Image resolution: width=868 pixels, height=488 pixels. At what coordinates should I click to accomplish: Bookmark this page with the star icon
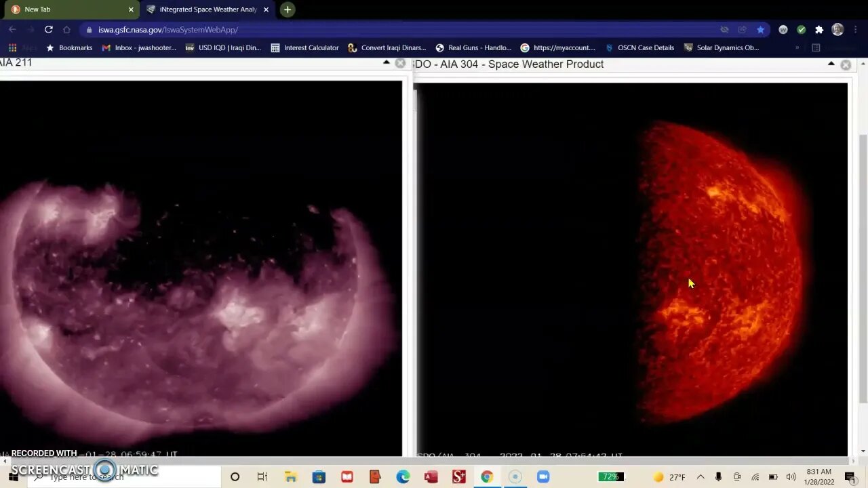pos(760,30)
